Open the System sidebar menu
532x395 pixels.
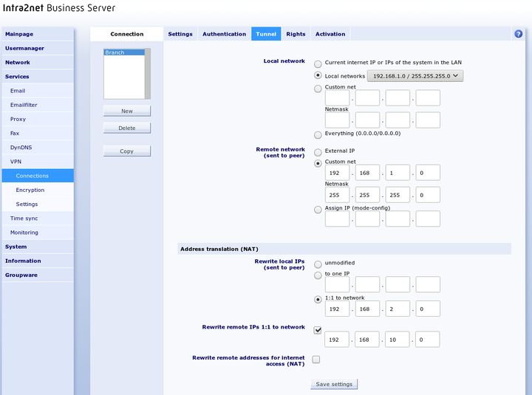(38, 247)
